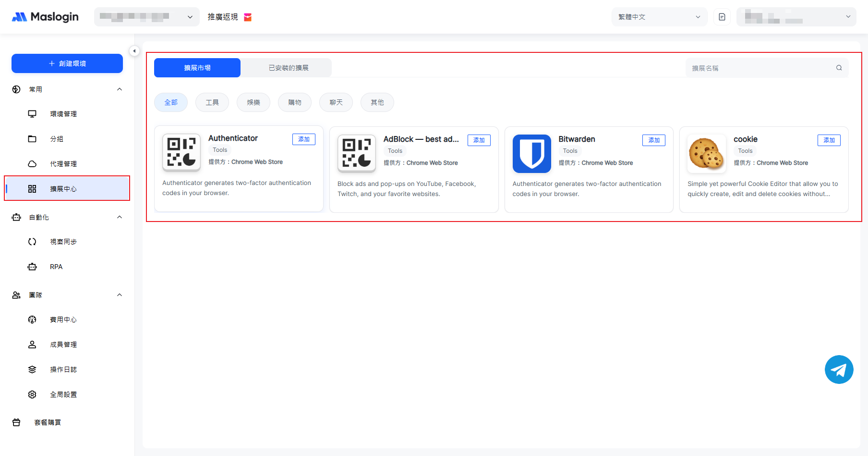The height and width of the screenshot is (456, 868).
Task: Select the 娛樂 category filter
Action: pos(253,102)
